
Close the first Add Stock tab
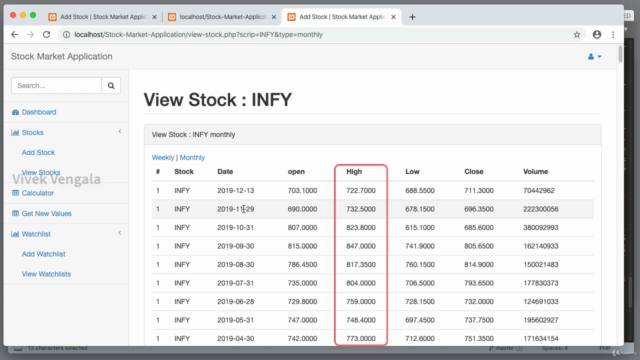click(x=154, y=17)
